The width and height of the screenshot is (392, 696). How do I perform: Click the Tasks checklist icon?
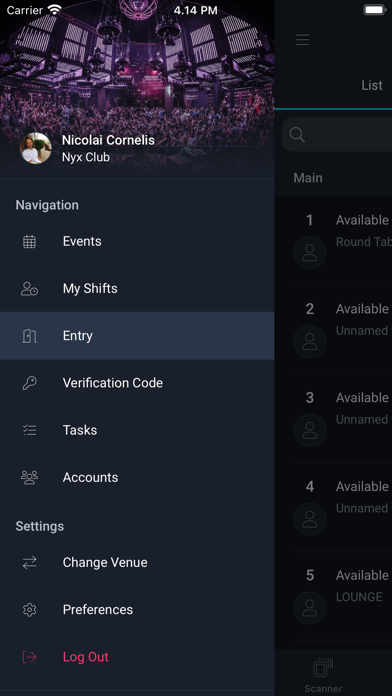click(x=29, y=430)
